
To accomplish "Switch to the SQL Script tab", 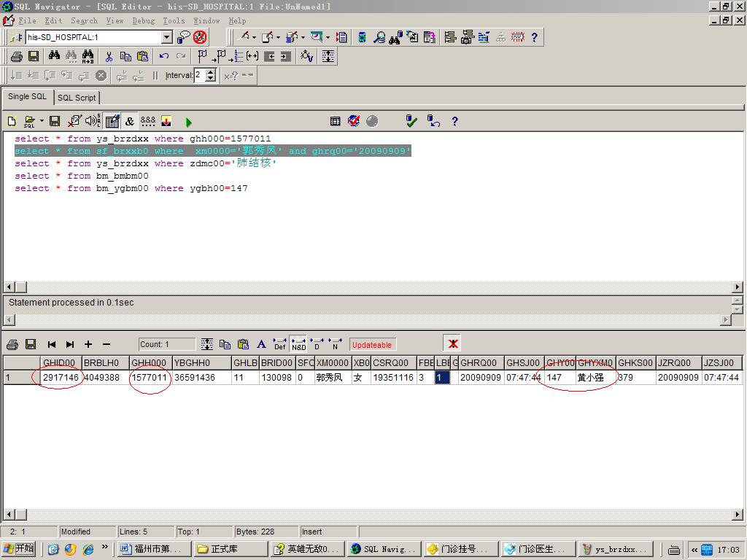I will tap(77, 98).
